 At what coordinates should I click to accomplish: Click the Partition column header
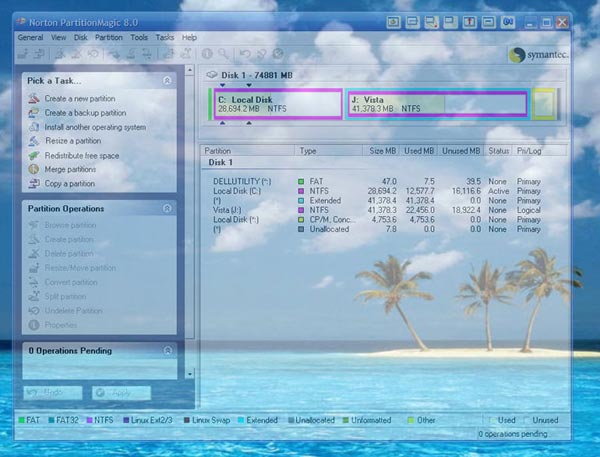248,151
